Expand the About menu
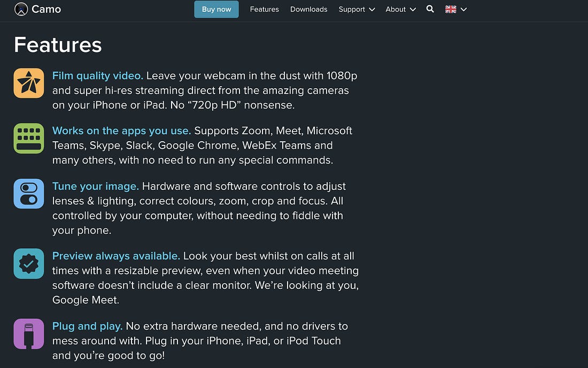588x368 pixels. [x=400, y=10]
